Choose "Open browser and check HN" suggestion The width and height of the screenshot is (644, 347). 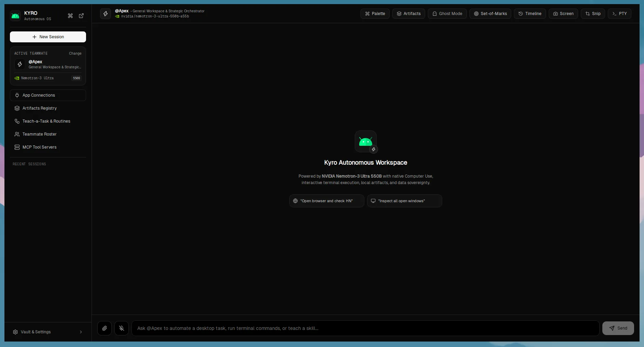(x=327, y=201)
